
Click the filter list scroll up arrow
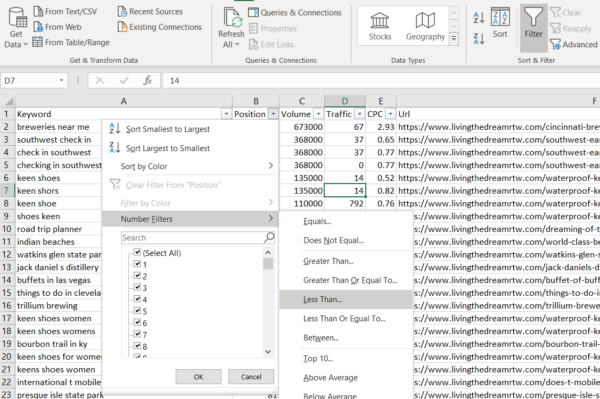(268, 252)
